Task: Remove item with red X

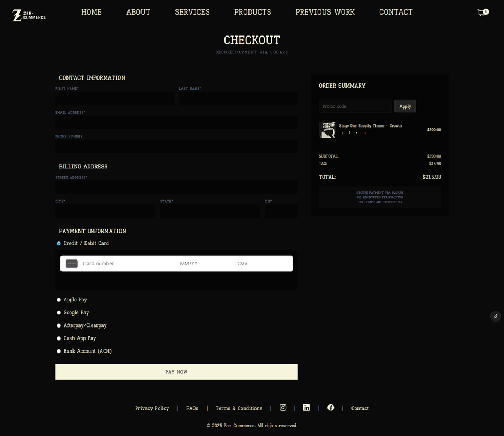Action: coord(365,133)
